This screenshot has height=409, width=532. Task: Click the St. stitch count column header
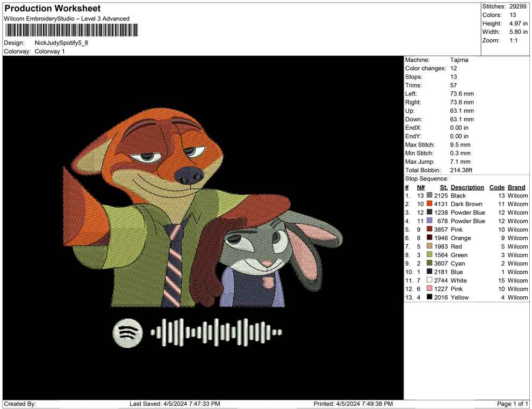click(x=443, y=187)
